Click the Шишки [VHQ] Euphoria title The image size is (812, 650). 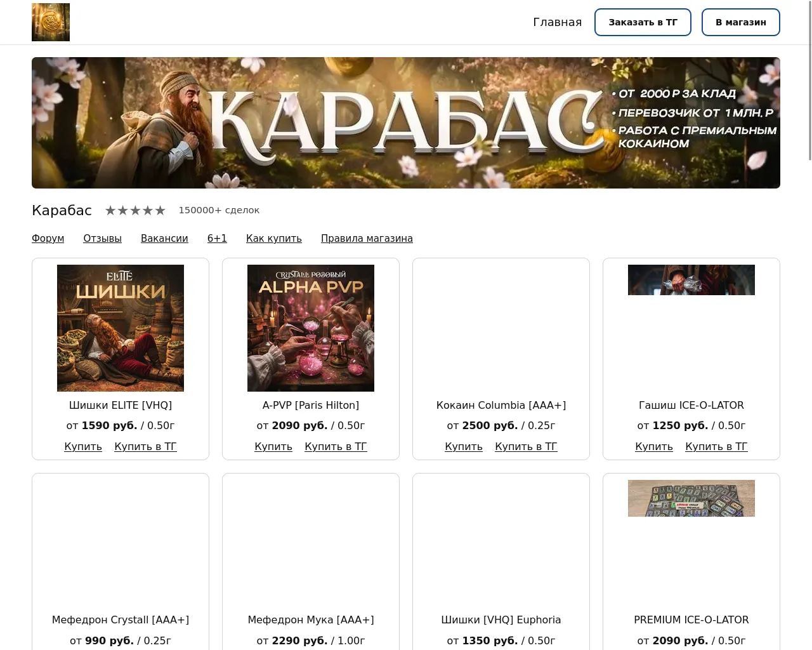pyautogui.click(x=501, y=620)
